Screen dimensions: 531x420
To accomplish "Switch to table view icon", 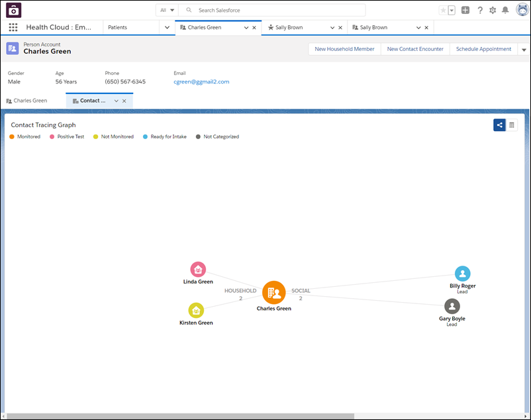I will [512, 125].
